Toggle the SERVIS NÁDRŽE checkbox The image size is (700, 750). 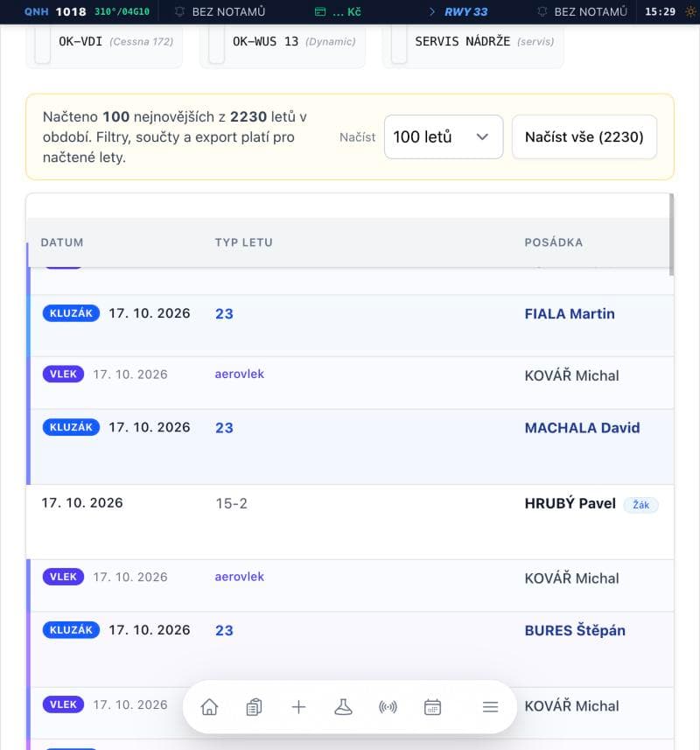point(399,46)
